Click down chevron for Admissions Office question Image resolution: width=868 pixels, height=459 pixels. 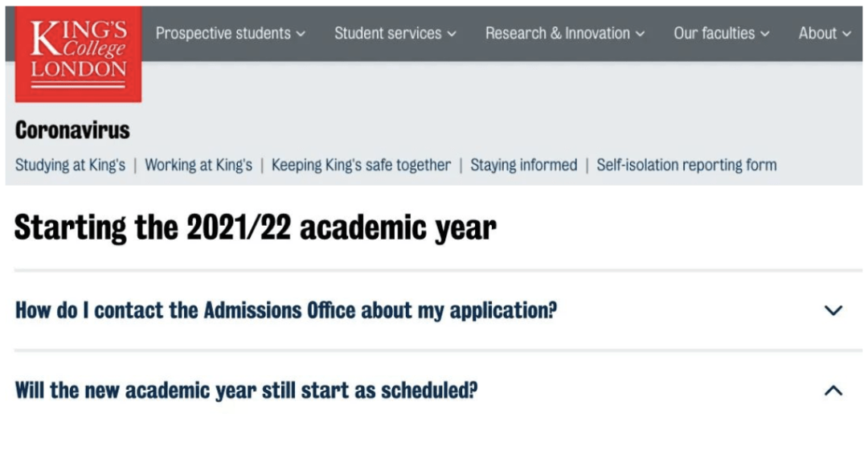point(833,310)
